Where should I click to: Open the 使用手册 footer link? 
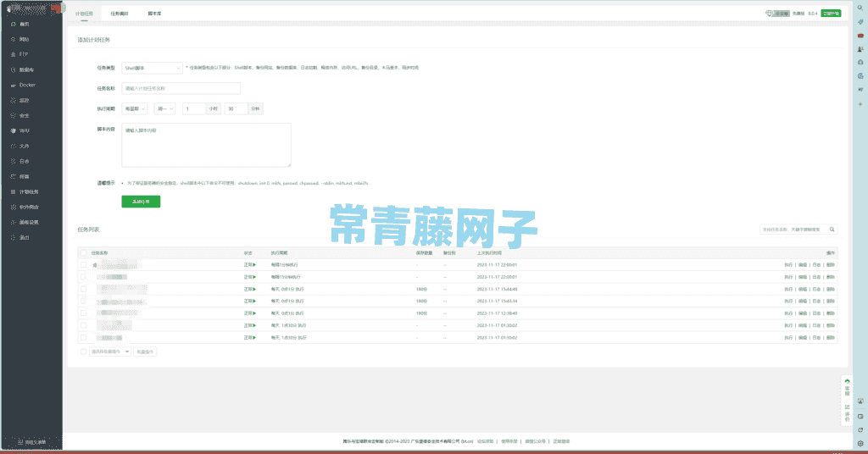pos(509,441)
